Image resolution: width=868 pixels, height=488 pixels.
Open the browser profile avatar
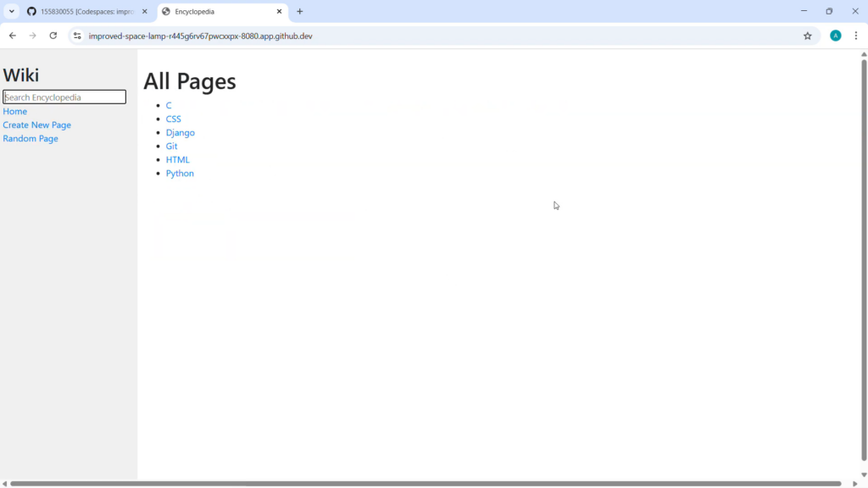coord(835,36)
